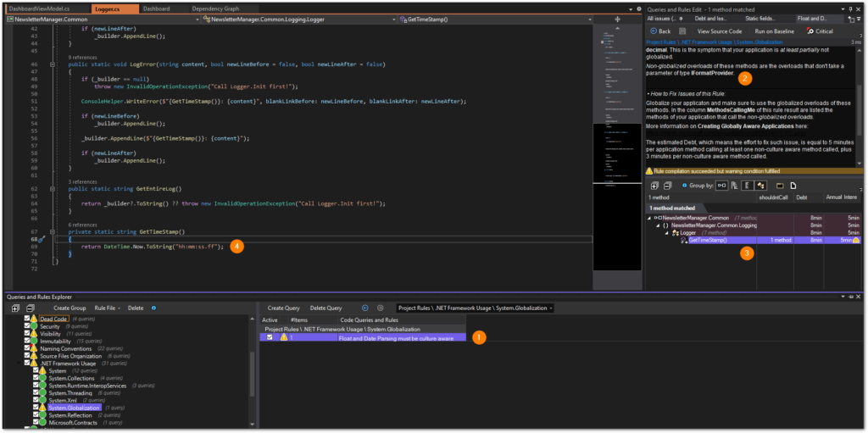Screen dimensions: 868x433
Task: Click the rules tree vertical scrollbar
Action: [x=253, y=376]
